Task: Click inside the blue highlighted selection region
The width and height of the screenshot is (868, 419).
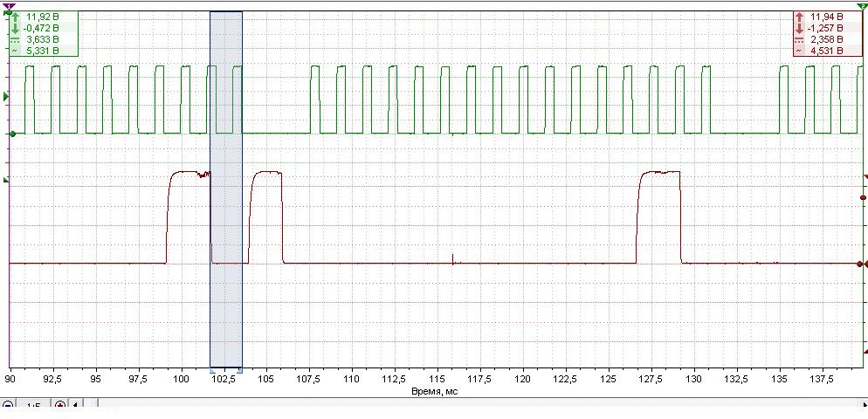Action: (x=226, y=189)
